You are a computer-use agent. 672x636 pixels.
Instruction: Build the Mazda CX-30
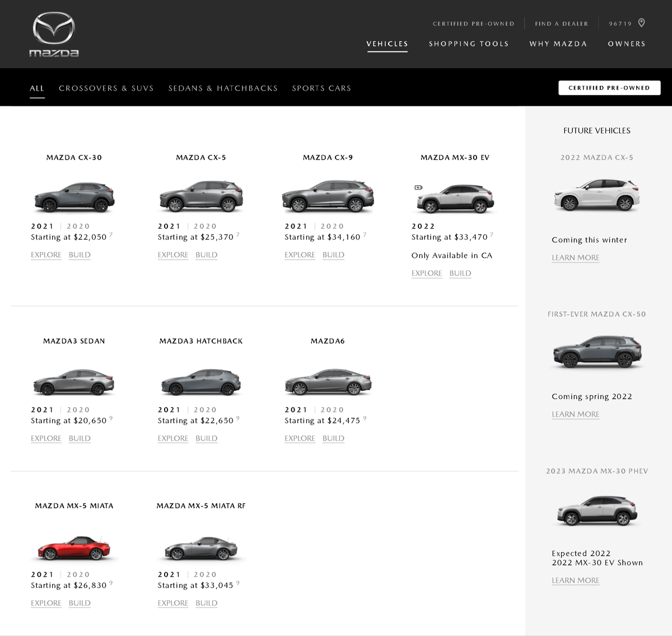pos(80,255)
